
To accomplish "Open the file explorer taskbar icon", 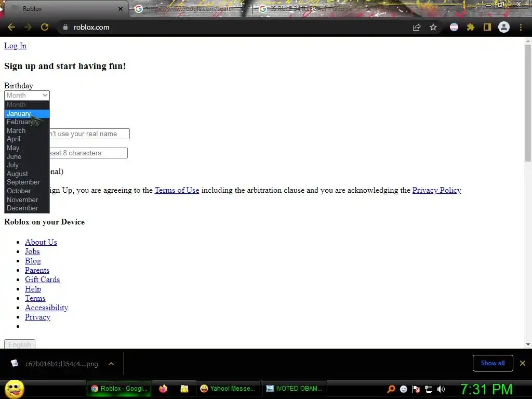I will point(184,389).
